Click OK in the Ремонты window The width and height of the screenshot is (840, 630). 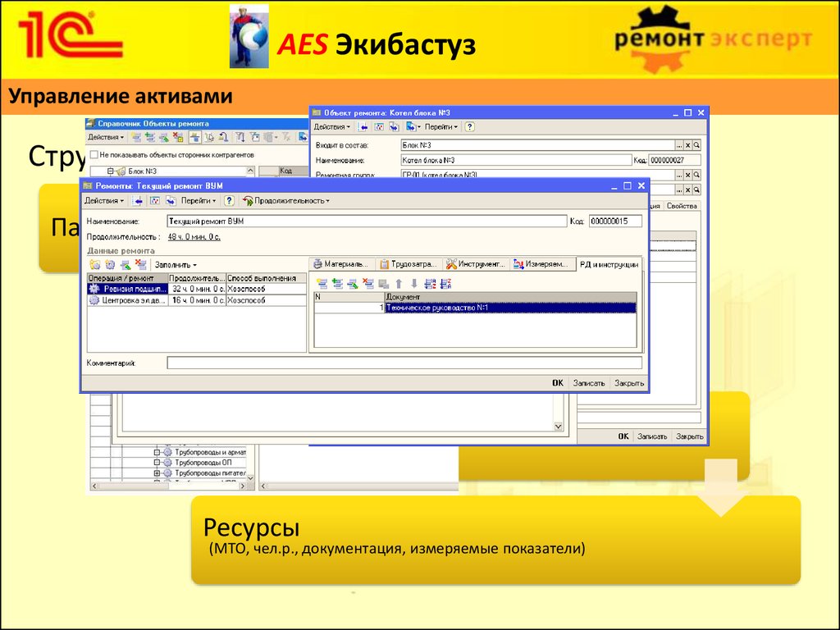(x=558, y=383)
